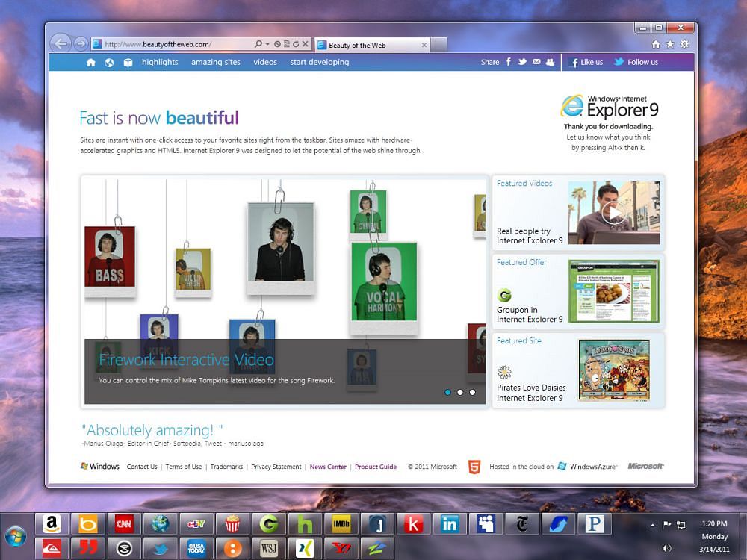Screen dimensions: 747x560
Task: Click the search magnifier in the address bar
Action: click(x=258, y=44)
